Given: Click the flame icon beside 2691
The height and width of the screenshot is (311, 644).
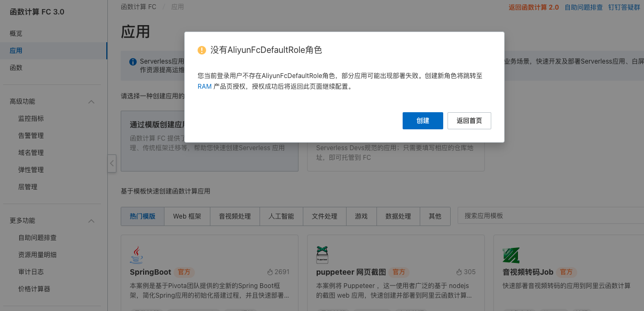Looking at the screenshot, I should [x=270, y=272].
